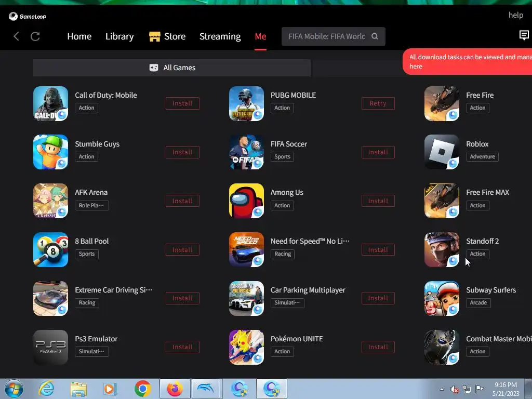Open the Extreme Car Driving Simulator icon
The height and width of the screenshot is (399, 532).
(x=50, y=299)
